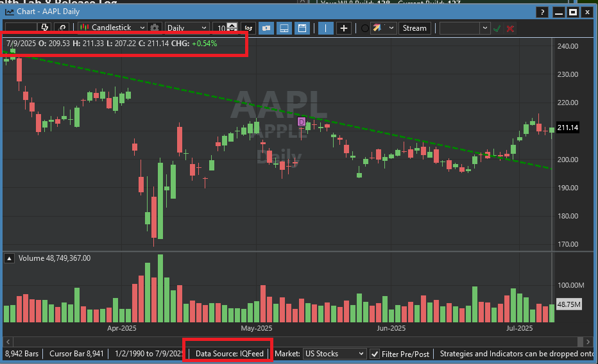Increase bar spacing with up arrow
This screenshot has width=598, height=364.
[x=232, y=25]
